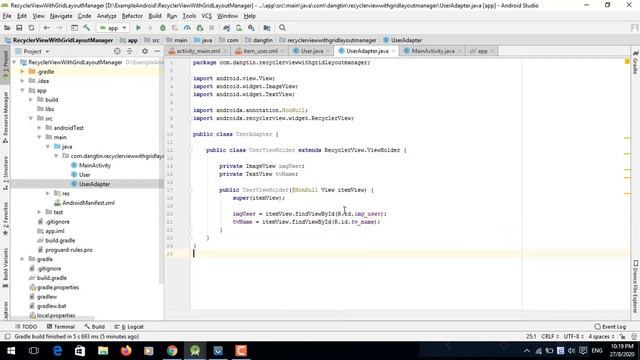640x360 pixels.
Task: Switch to item_user.xml editor tab
Action: (260, 51)
